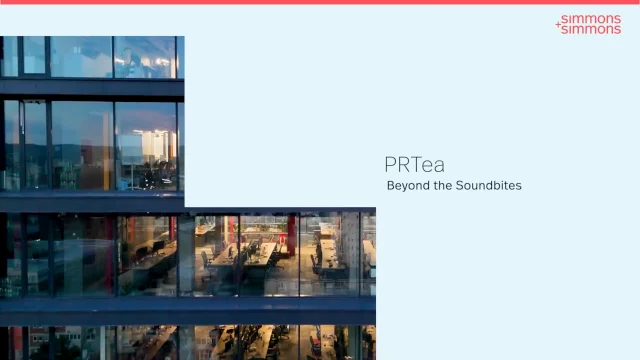Click the red plus sign in the logo

(558, 24)
